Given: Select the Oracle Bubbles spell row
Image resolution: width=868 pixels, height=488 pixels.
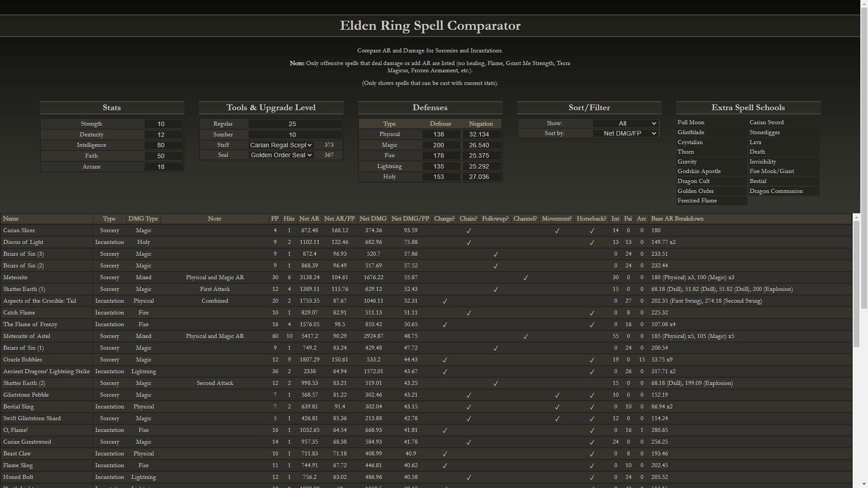Looking at the screenshot, I should point(426,360).
